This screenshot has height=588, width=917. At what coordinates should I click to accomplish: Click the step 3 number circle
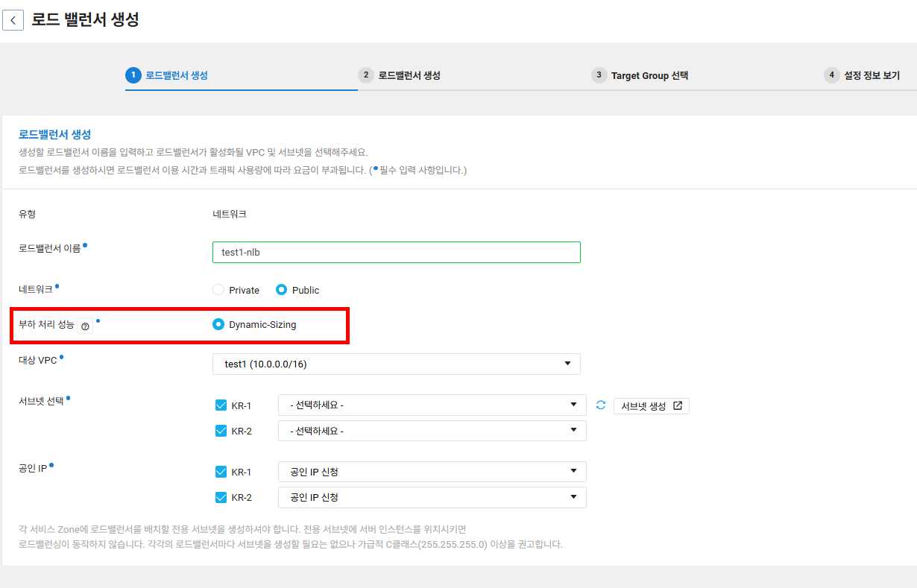click(599, 75)
